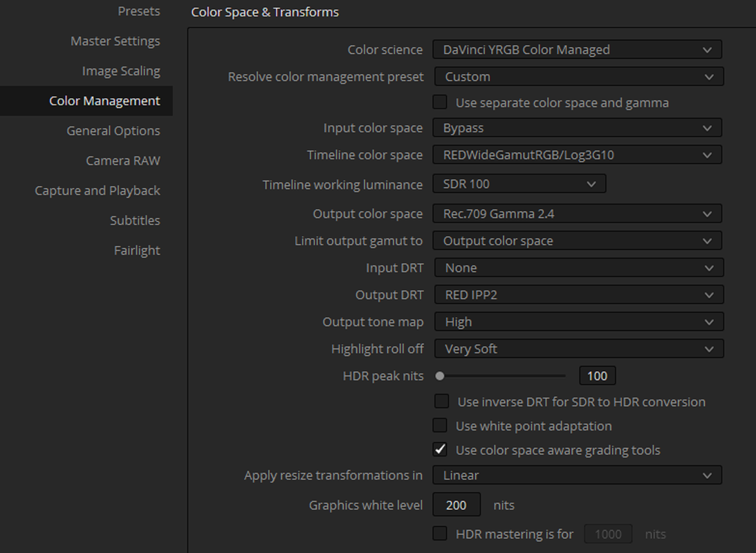Open General Options in sidebar
Image resolution: width=756 pixels, height=553 pixels.
pos(113,131)
